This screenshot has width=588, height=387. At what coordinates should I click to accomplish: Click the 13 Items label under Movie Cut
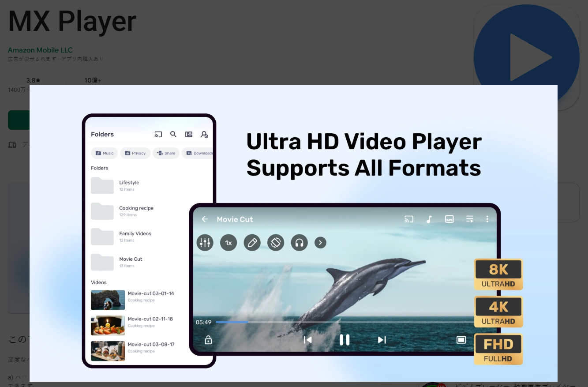pyautogui.click(x=127, y=266)
